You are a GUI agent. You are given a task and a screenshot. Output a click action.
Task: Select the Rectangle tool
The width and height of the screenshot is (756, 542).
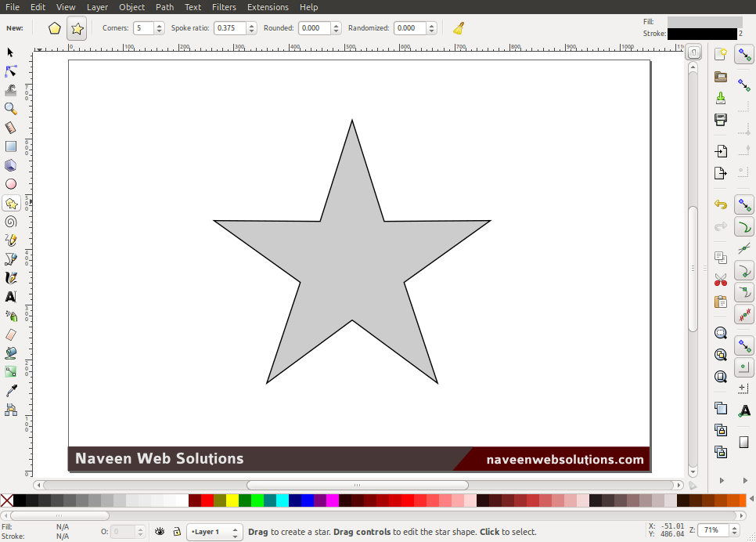click(x=11, y=146)
